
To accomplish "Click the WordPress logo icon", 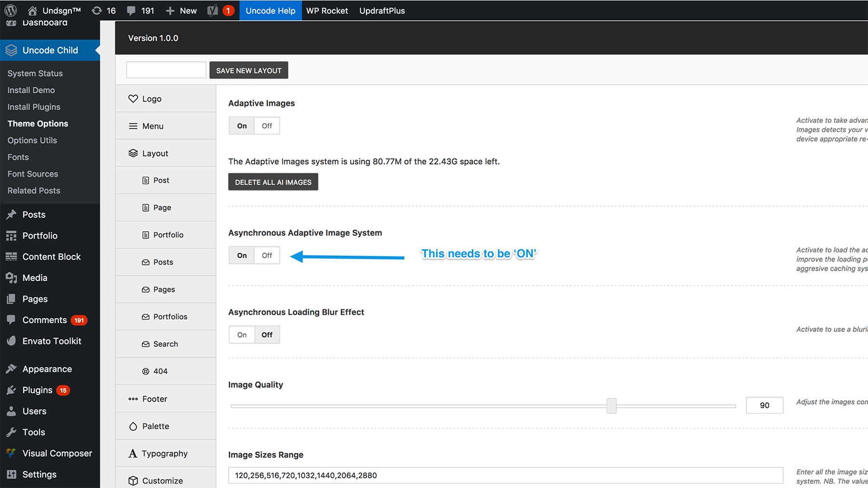I will (x=11, y=10).
